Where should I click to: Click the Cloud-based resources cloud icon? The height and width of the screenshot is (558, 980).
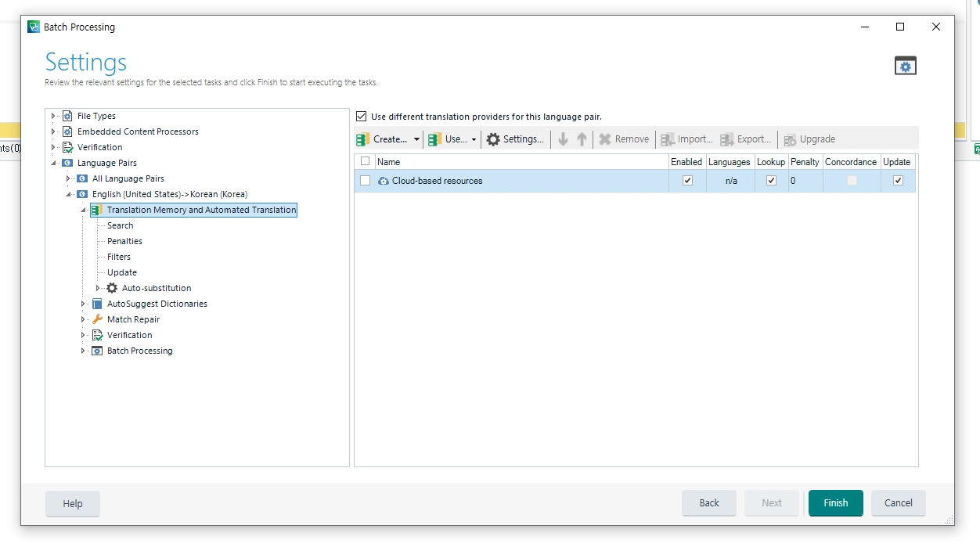point(384,181)
